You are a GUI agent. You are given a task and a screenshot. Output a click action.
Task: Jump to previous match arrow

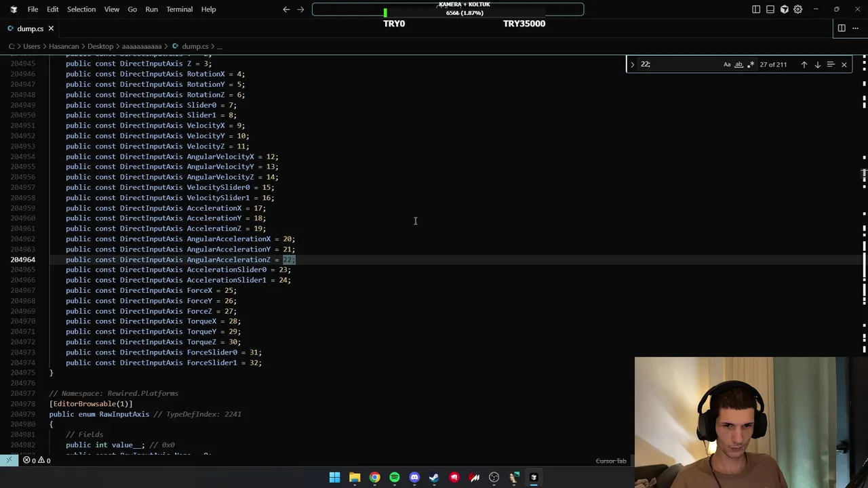coord(804,64)
